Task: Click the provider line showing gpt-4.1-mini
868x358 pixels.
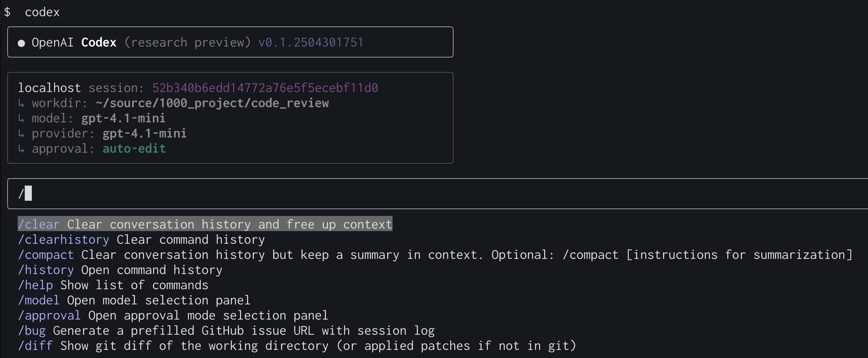Action: (x=144, y=133)
